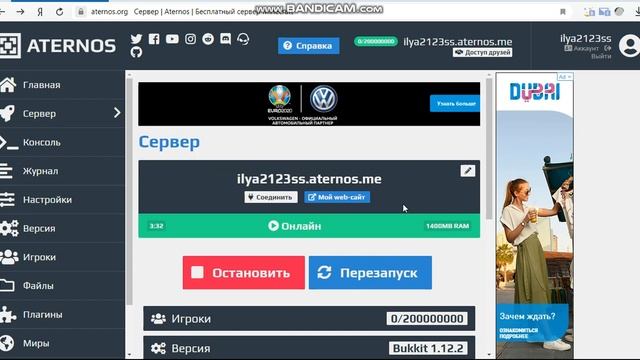Viewport: 640px width, 360px height.
Task: Click the Сервер page heading
Action: click(169, 142)
